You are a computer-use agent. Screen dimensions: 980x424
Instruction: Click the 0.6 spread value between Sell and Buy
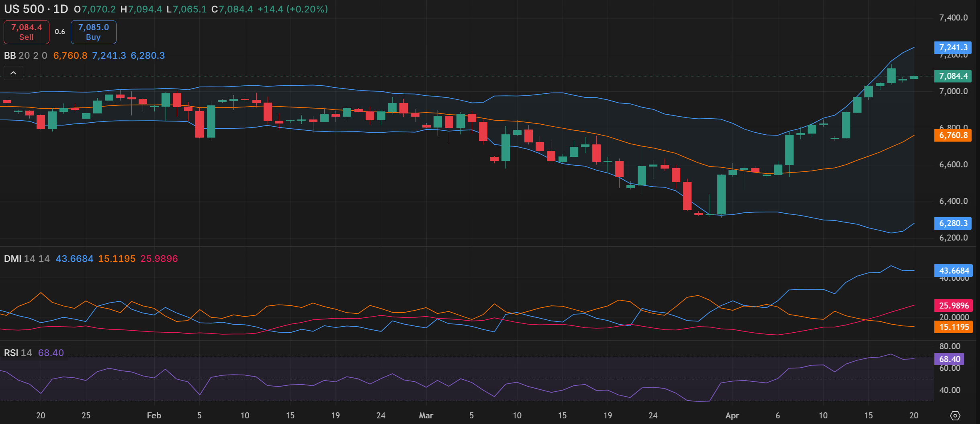(x=60, y=32)
